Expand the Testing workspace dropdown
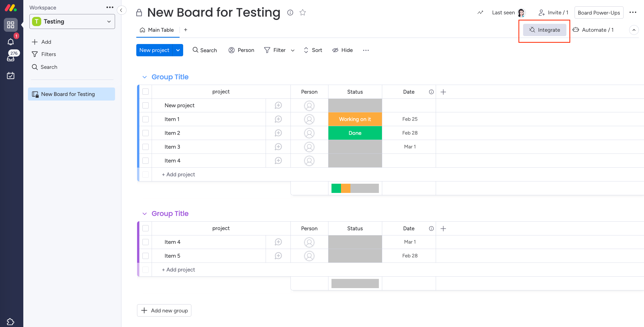 (109, 21)
